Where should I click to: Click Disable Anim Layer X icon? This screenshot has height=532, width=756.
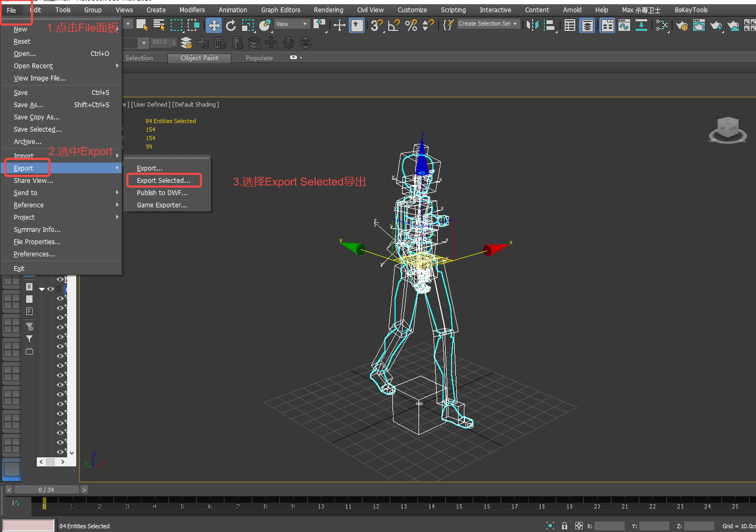pyautogui.click(x=305, y=43)
